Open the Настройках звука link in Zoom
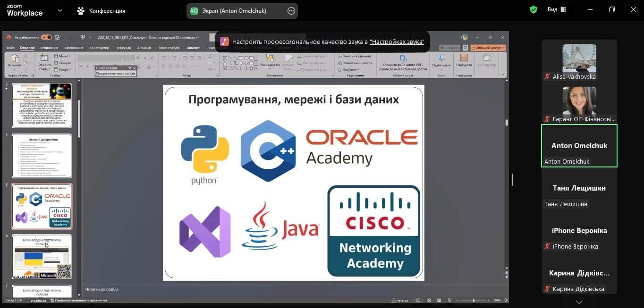 pyautogui.click(x=397, y=42)
